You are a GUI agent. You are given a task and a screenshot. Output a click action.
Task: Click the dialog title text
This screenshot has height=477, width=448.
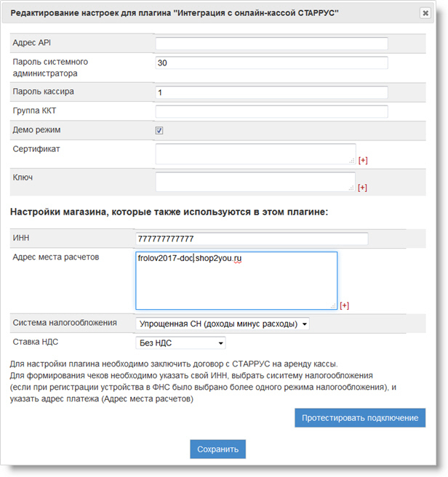tap(175, 13)
